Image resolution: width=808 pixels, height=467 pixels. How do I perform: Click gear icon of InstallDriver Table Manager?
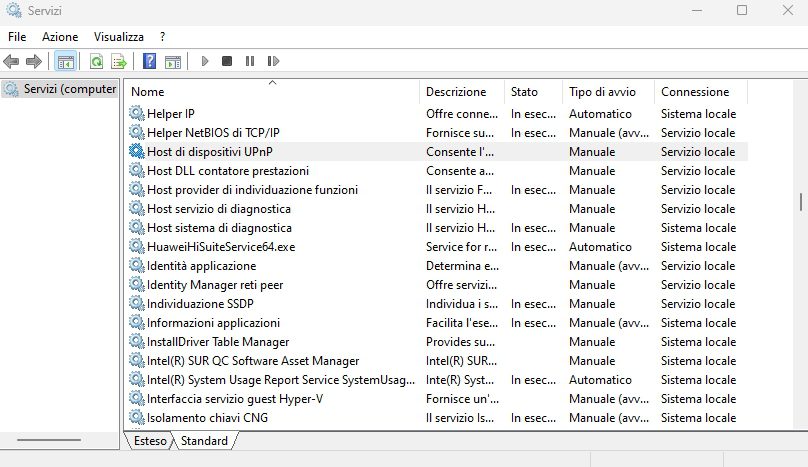coord(137,342)
